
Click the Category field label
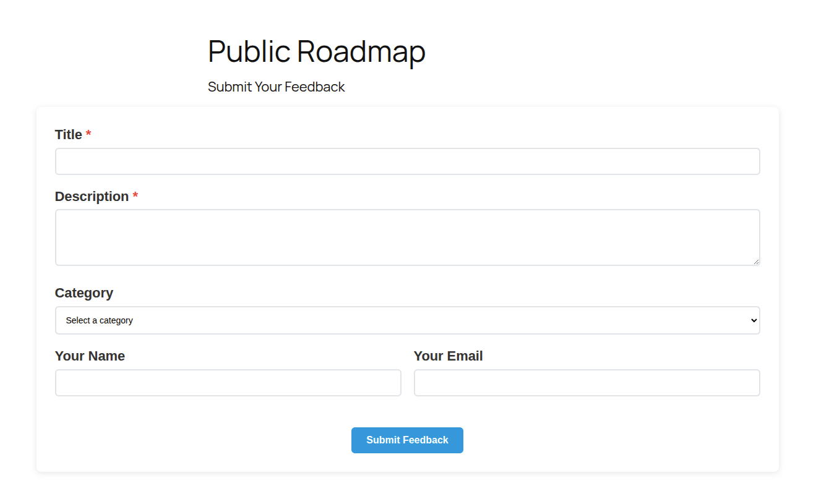click(84, 293)
